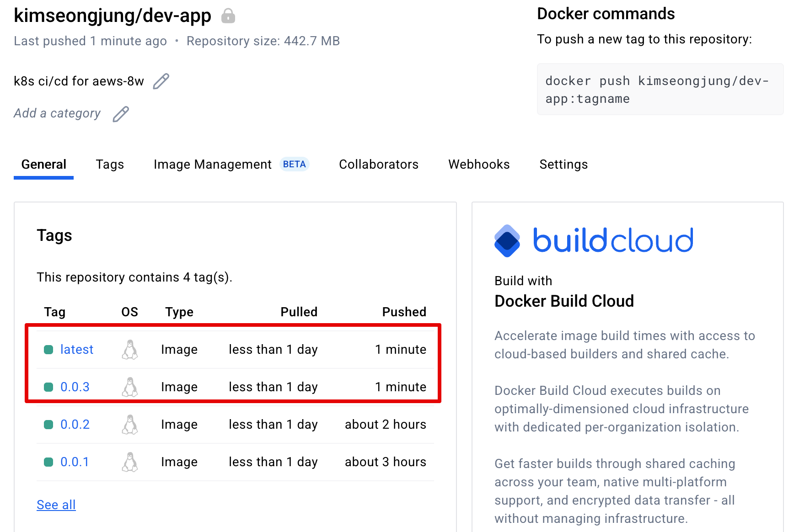
Task: Open the Image Management tab
Action: click(213, 165)
